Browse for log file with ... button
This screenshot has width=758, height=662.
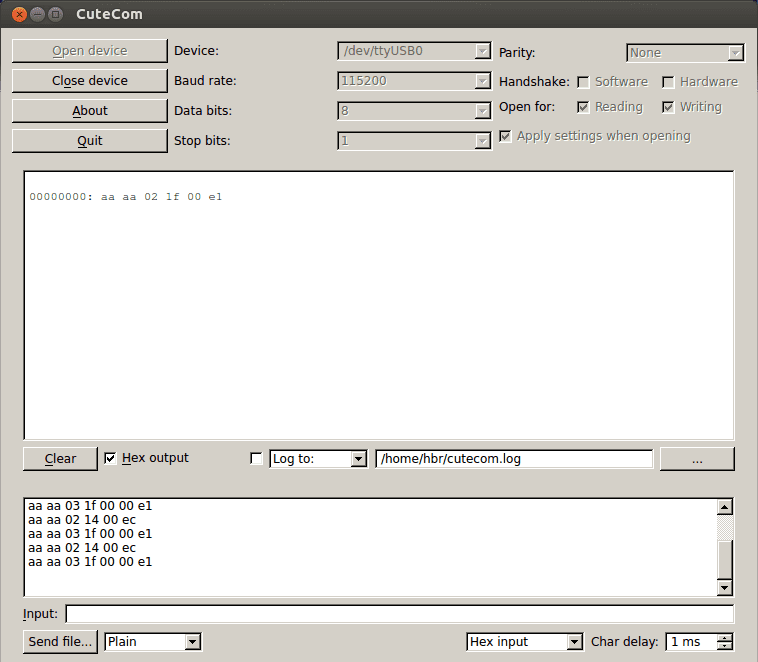[x=696, y=459]
